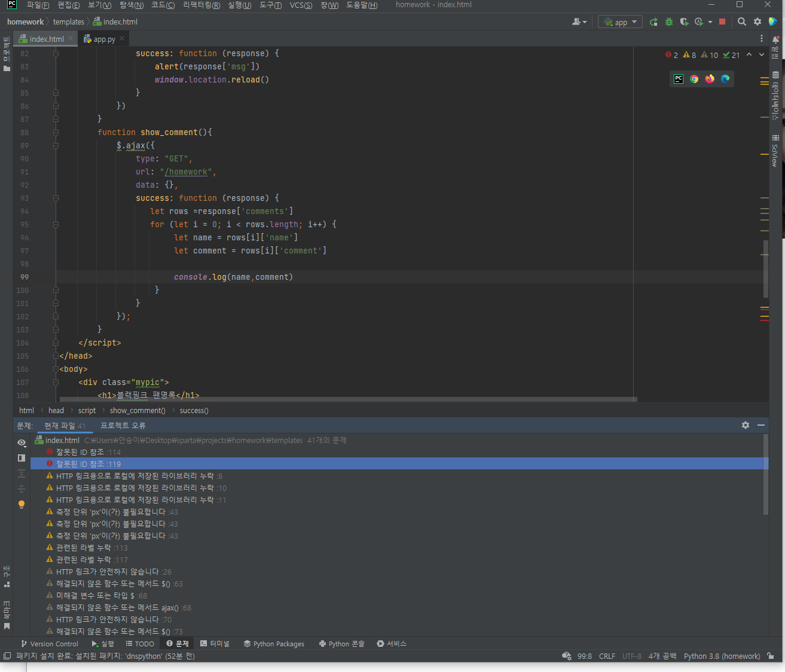785x672 pixels.
Task: Open CRLF line separator selector
Action: point(607,656)
